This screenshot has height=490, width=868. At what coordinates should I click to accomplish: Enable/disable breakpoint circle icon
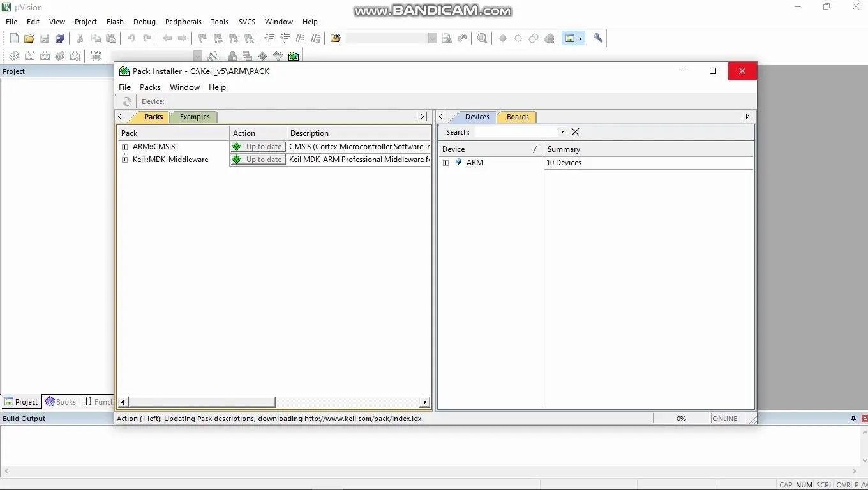pyautogui.click(x=518, y=38)
